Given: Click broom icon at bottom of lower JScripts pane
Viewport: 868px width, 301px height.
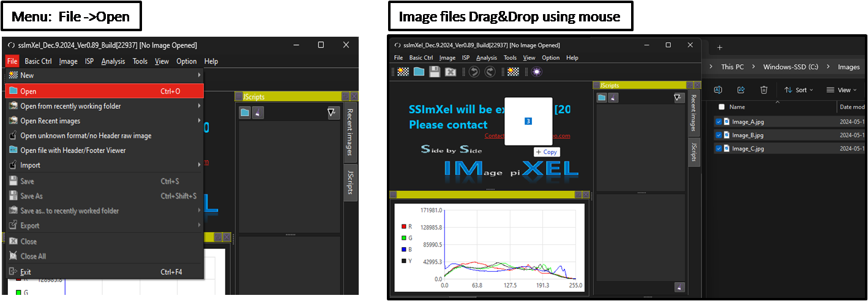Looking at the screenshot, I should pyautogui.click(x=679, y=287).
